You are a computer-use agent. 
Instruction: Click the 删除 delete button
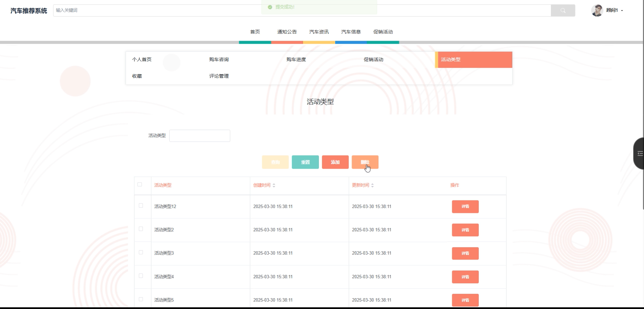365,162
